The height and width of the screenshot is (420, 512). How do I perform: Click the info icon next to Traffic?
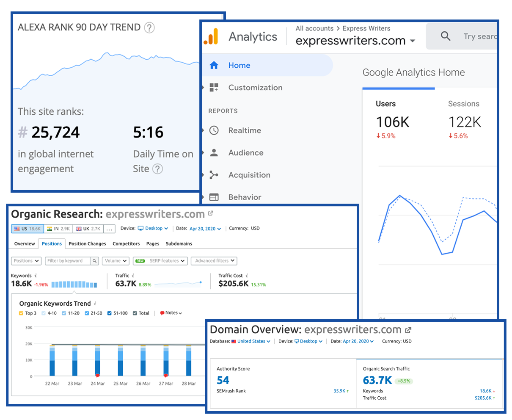[x=133, y=276]
